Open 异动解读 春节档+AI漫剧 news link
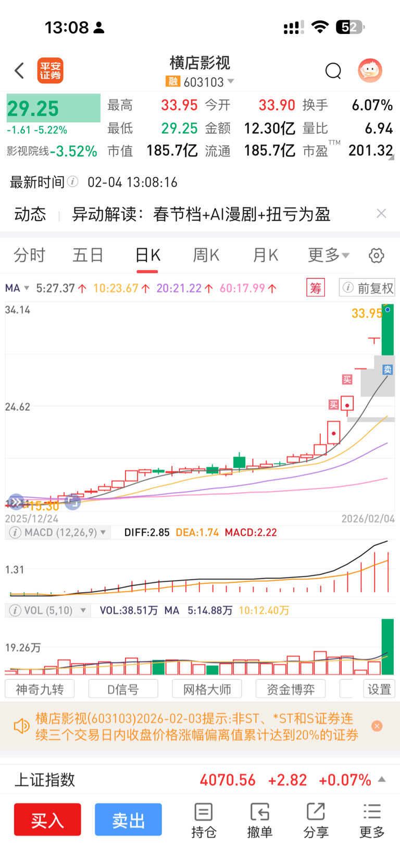This screenshot has width=400, height=868. (x=201, y=214)
